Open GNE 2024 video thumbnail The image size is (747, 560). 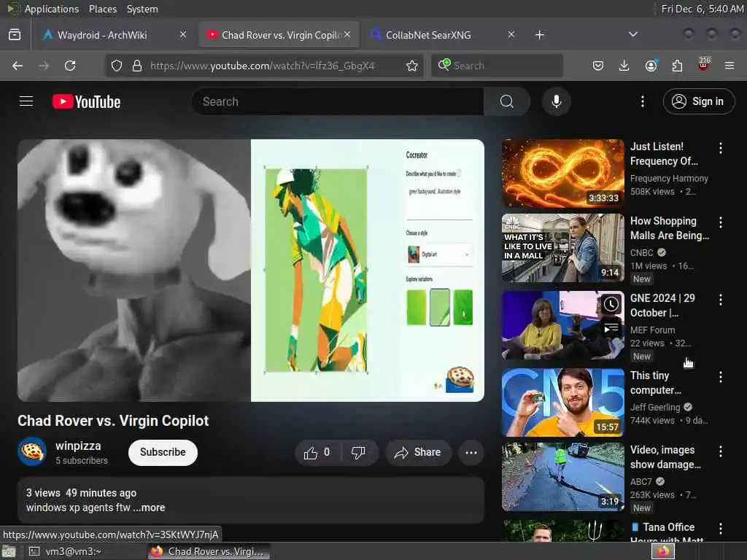coord(563,325)
